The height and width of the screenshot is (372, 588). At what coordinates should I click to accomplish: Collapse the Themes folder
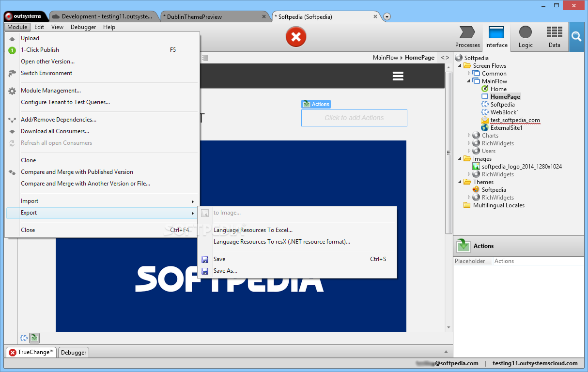pos(460,182)
